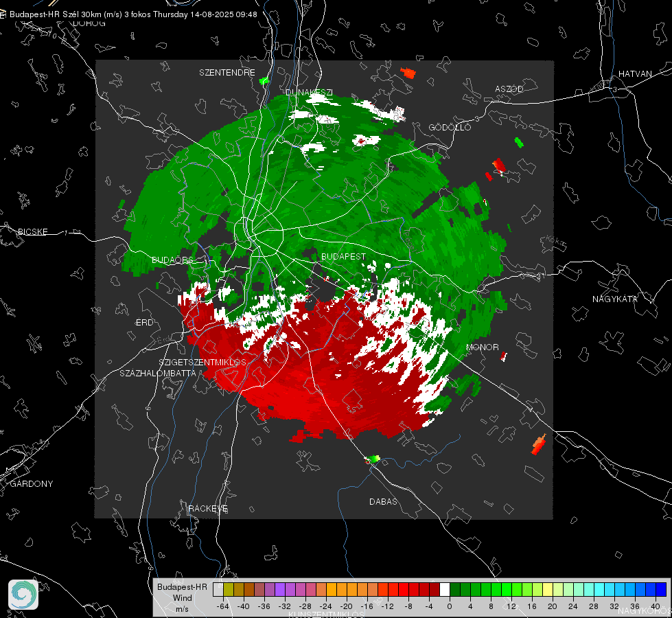672x618 pixels.
Task: Select the olive swatch above -64
Action: pyautogui.click(x=228, y=590)
